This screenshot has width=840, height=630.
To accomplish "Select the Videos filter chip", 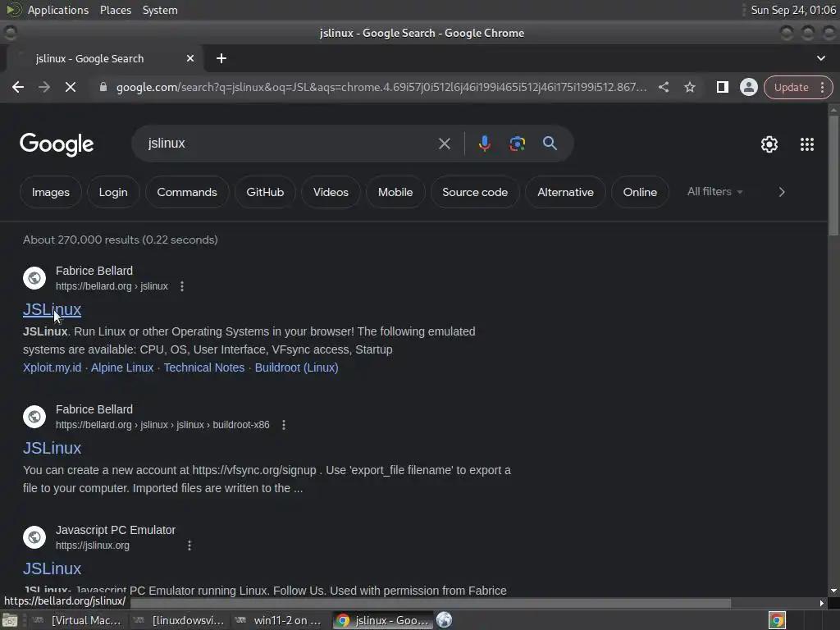I will pos(331,192).
